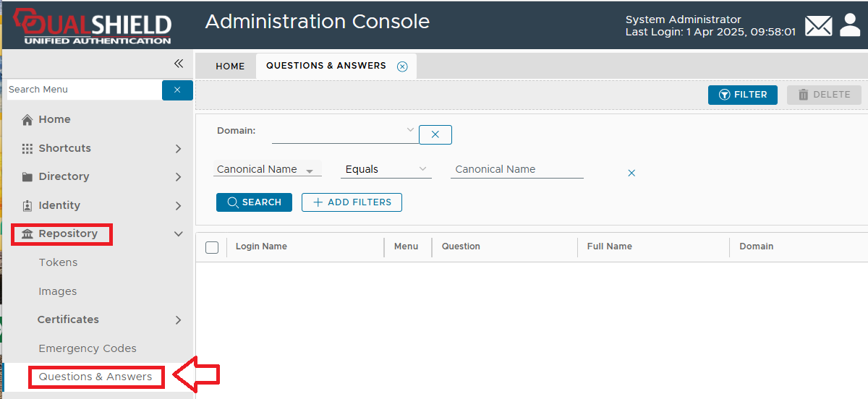Click the FILTER button
The image size is (868, 399).
click(742, 95)
